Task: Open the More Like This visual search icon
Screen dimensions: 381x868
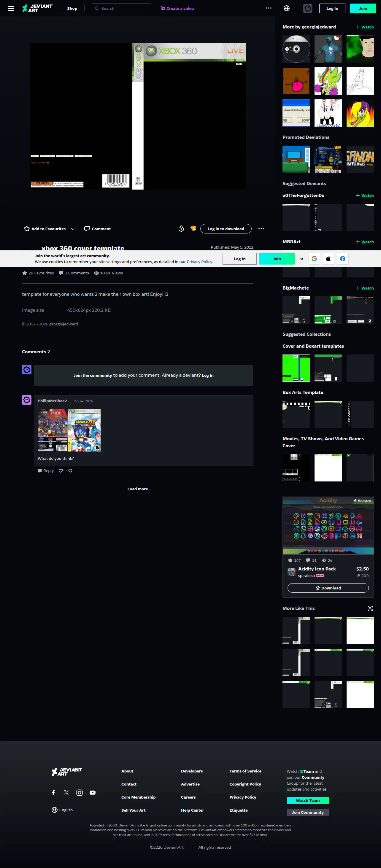Action: pos(370,608)
